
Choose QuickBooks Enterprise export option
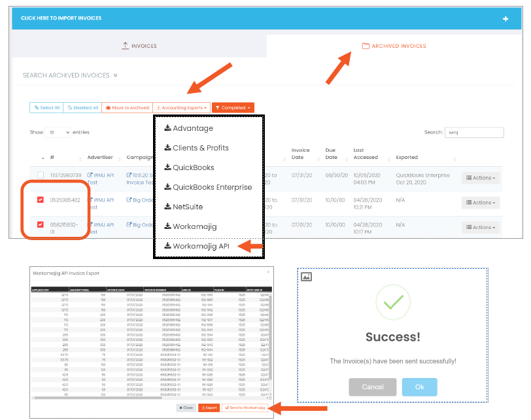pos(209,187)
